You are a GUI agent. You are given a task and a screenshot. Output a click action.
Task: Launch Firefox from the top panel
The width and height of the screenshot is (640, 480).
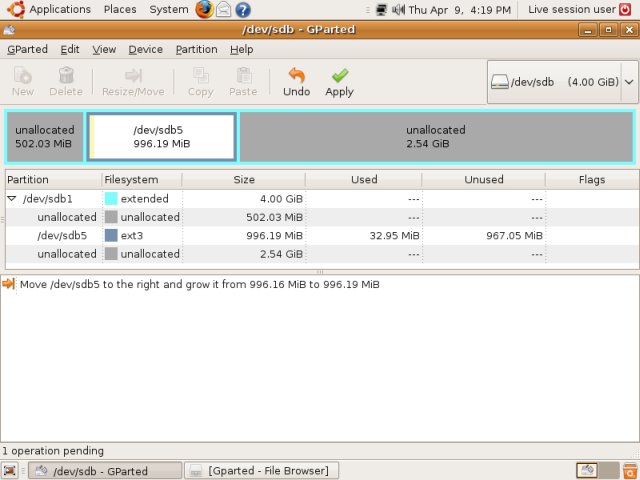(x=204, y=9)
